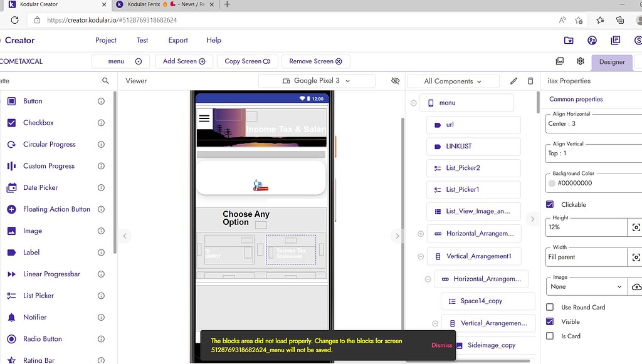Delete selected component with trash icon

pos(530,81)
